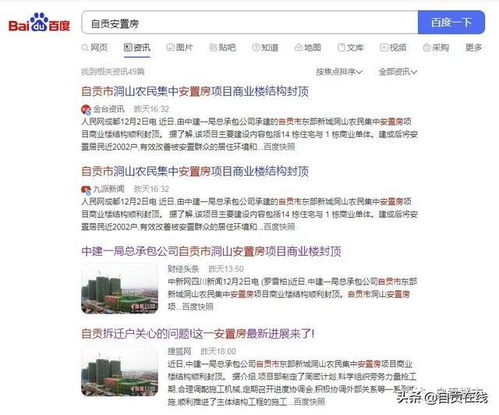Click the 九派新闻 source name
The width and height of the screenshot is (499, 415).
pos(109,189)
